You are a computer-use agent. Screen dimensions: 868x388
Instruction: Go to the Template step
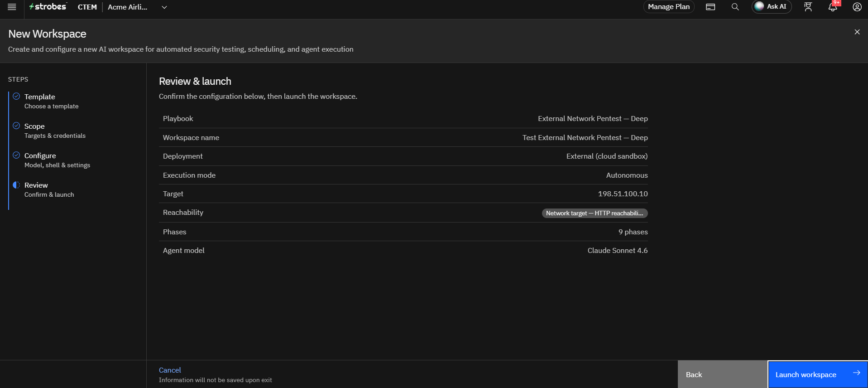coord(51,101)
